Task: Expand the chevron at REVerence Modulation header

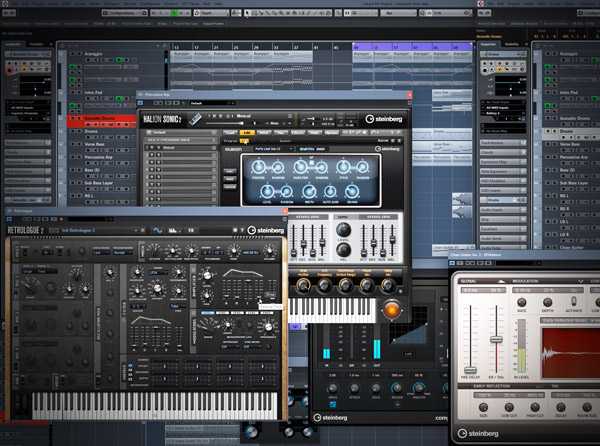Action: click(x=581, y=281)
